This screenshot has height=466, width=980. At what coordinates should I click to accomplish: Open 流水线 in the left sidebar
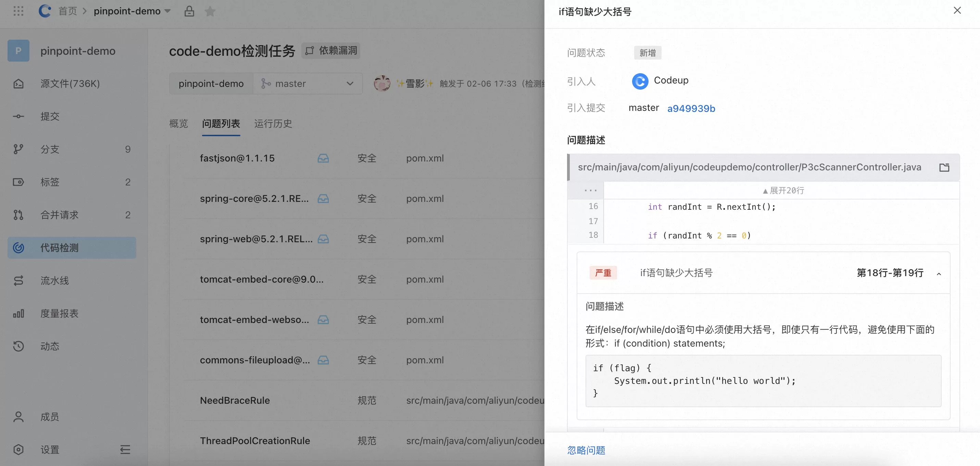55,281
